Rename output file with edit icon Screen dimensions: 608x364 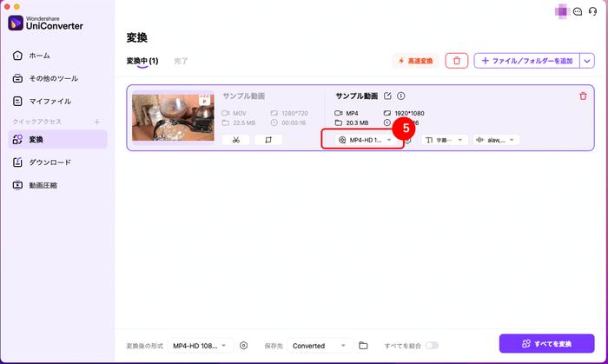pos(387,96)
